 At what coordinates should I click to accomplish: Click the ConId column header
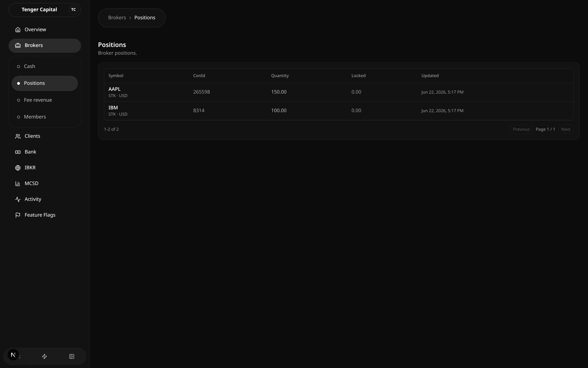coord(199,76)
